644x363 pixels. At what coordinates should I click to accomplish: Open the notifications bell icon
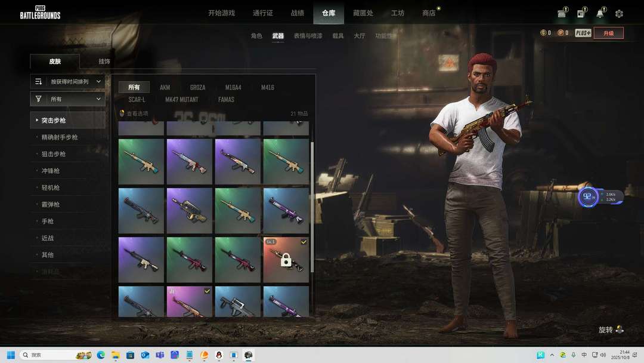(600, 14)
